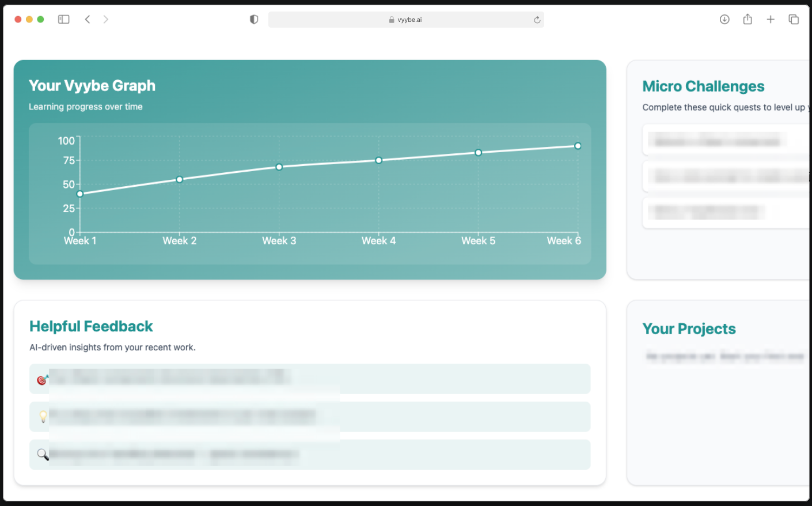This screenshot has width=812, height=506.
Task: Go back with the left chevron
Action: (x=88, y=20)
